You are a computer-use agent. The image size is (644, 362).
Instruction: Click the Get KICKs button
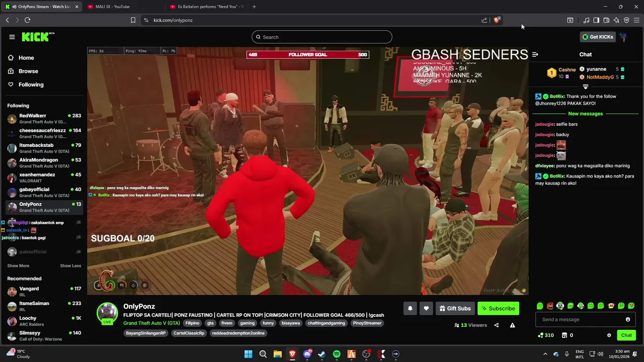pyautogui.click(x=598, y=37)
